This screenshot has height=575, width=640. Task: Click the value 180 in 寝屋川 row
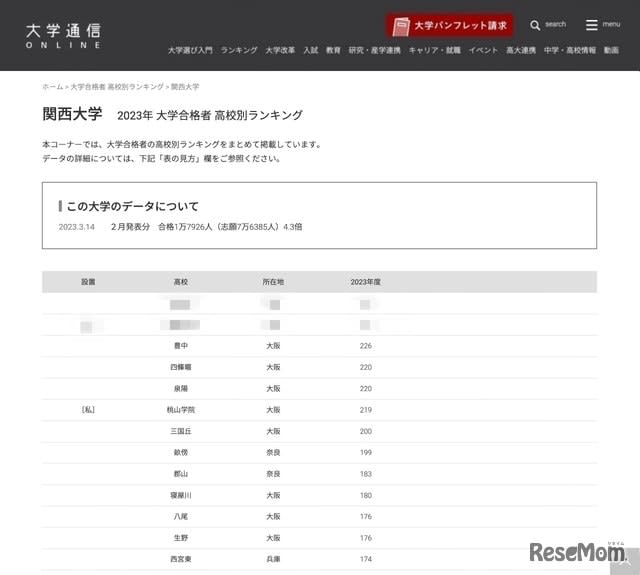coord(366,495)
